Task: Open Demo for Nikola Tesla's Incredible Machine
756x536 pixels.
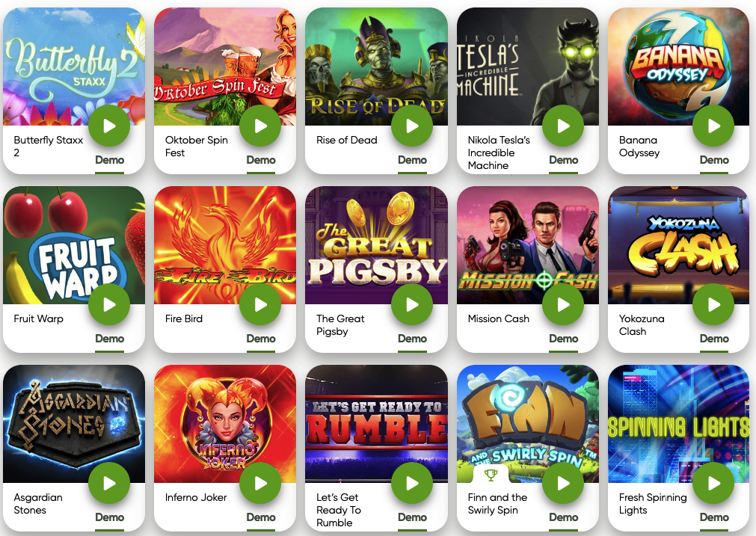Action: (x=563, y=160)
